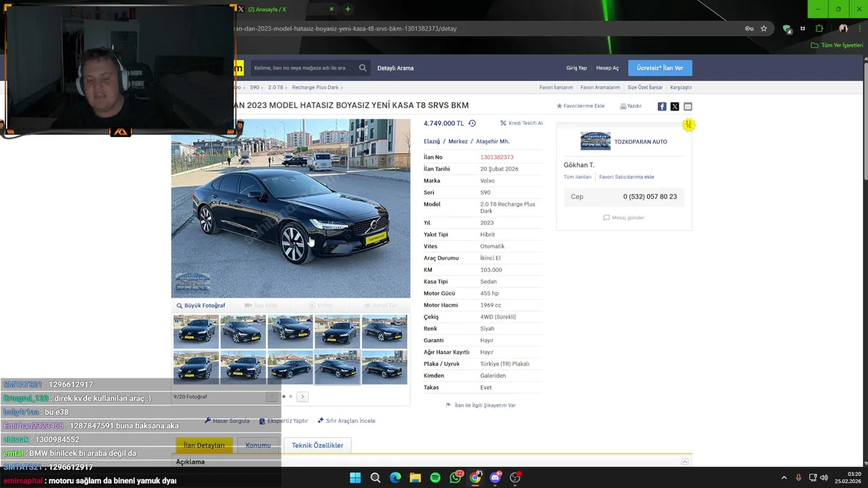Click Elazığ location link

click(x=432, y=142)
